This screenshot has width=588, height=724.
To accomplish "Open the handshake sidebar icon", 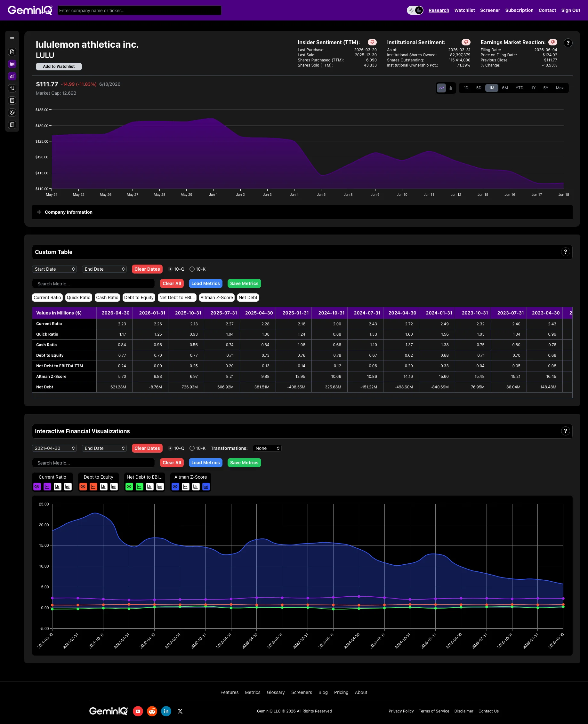I will 12,113.
